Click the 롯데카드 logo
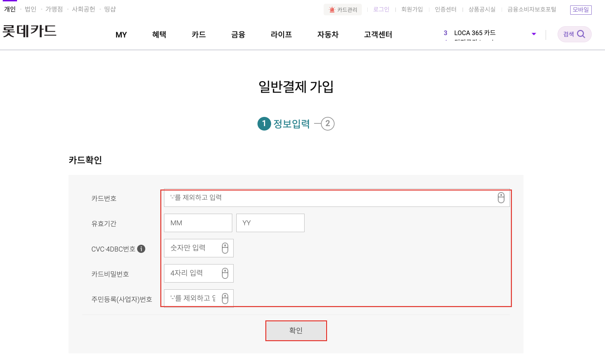The height and width of the screenshot is (364, 605). 29,31
